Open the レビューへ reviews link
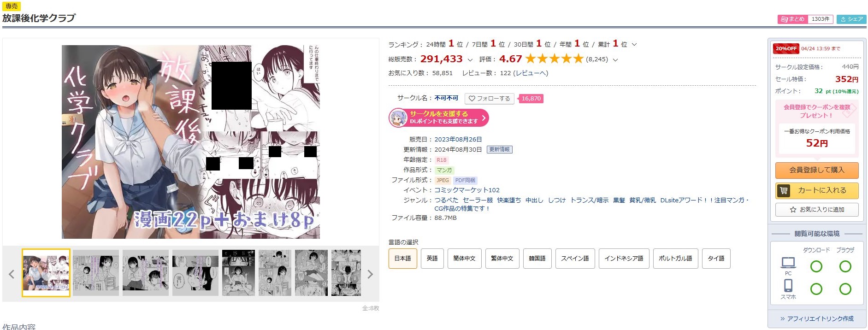This screenshot has width=868, height=330. click(x=531, y=73)
